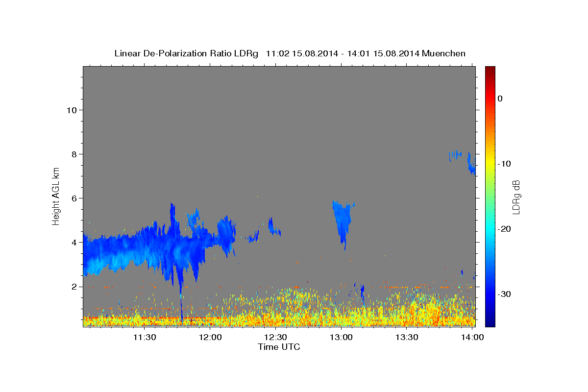The image size is (588, 392).
Task: Click the height tick label 2
Action: coord(73,287)
